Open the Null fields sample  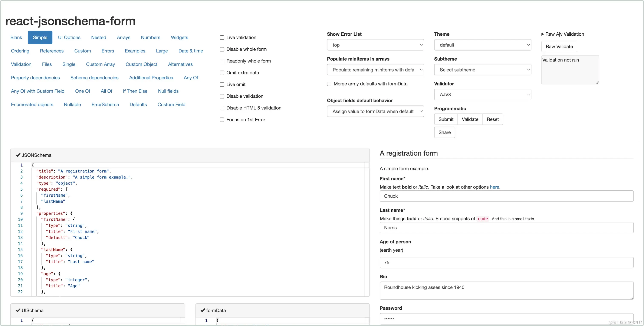click(x=168, y=91)
